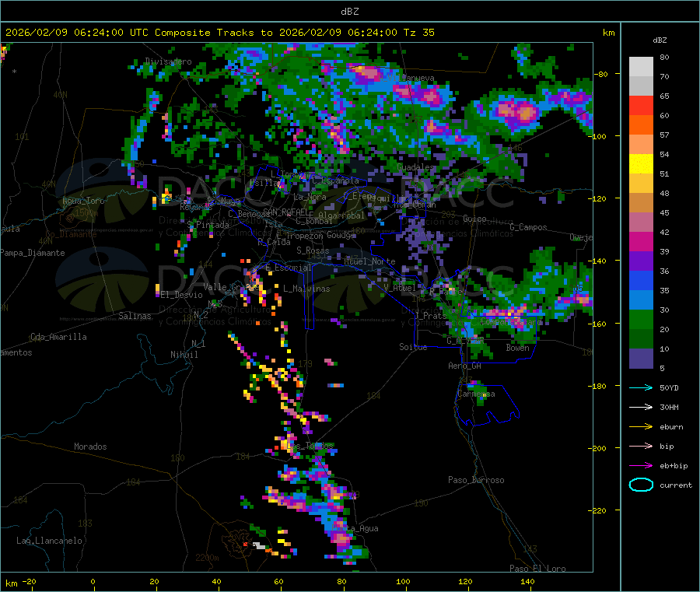700x592 pixels.
Task: Click the -80 km y-axis tick label
Action: tap(600, 74)
